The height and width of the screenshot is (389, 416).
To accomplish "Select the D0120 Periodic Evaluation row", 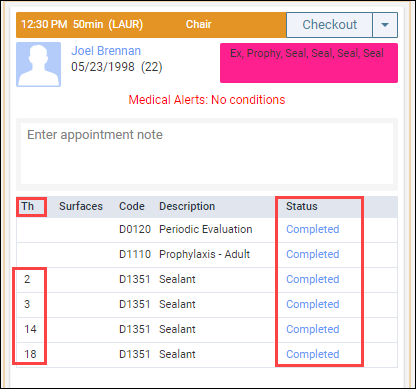I will (x=207, y=230).
